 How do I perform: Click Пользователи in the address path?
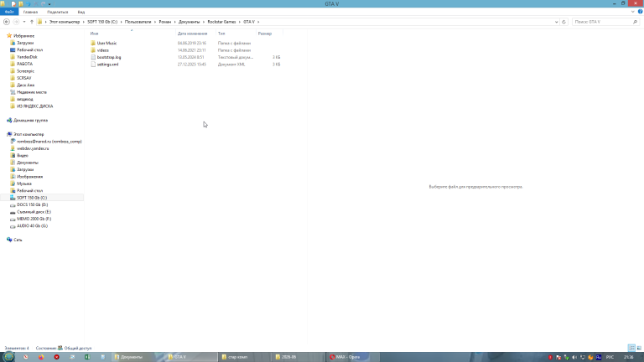tap(138, 22)
